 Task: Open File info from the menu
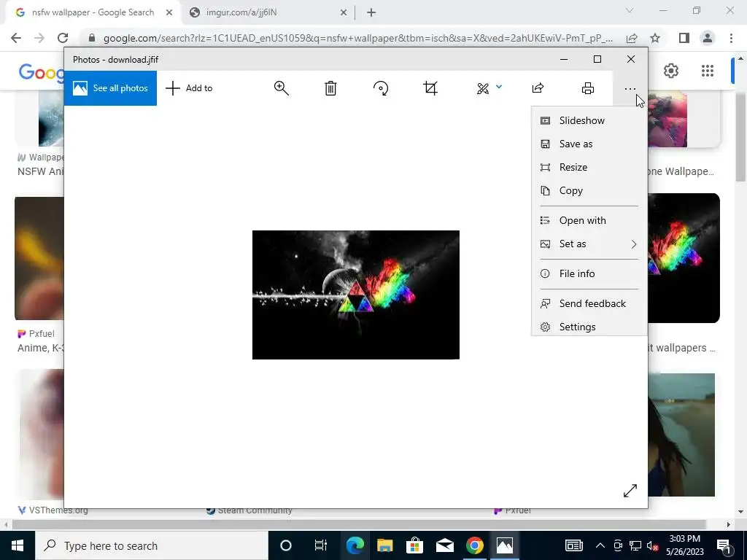tap(589, 274)
